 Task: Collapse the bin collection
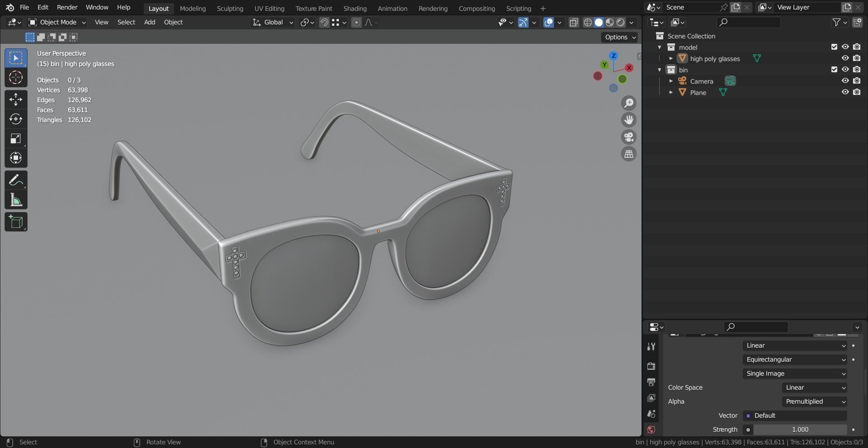660,70
